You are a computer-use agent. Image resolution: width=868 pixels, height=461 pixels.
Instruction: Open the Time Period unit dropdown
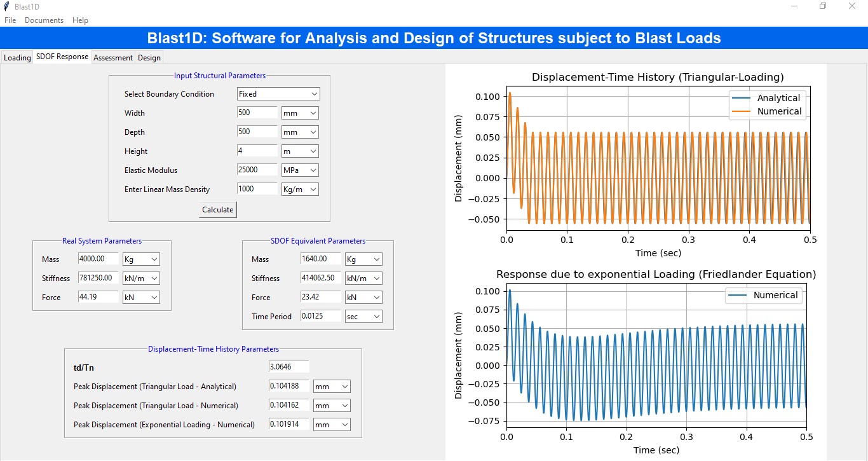click(x=363, y=317)
